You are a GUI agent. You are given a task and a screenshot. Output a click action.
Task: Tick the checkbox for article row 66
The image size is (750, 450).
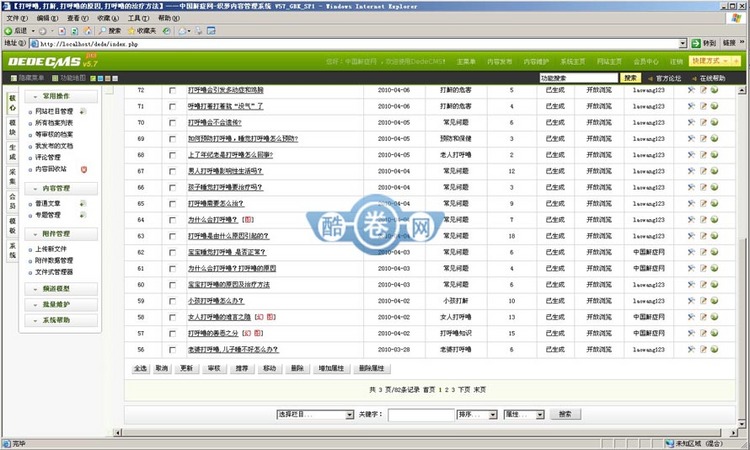pyautogui.click(x=172, y=187)
